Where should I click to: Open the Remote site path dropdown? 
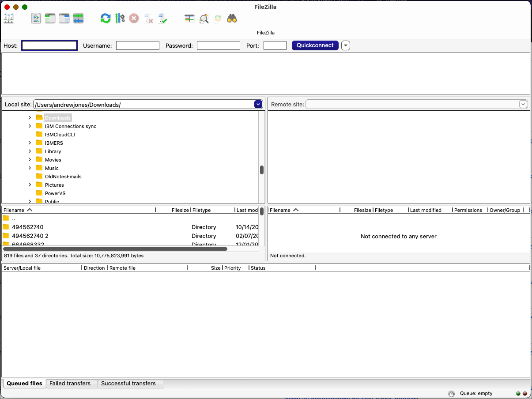(x=523, y=104)
